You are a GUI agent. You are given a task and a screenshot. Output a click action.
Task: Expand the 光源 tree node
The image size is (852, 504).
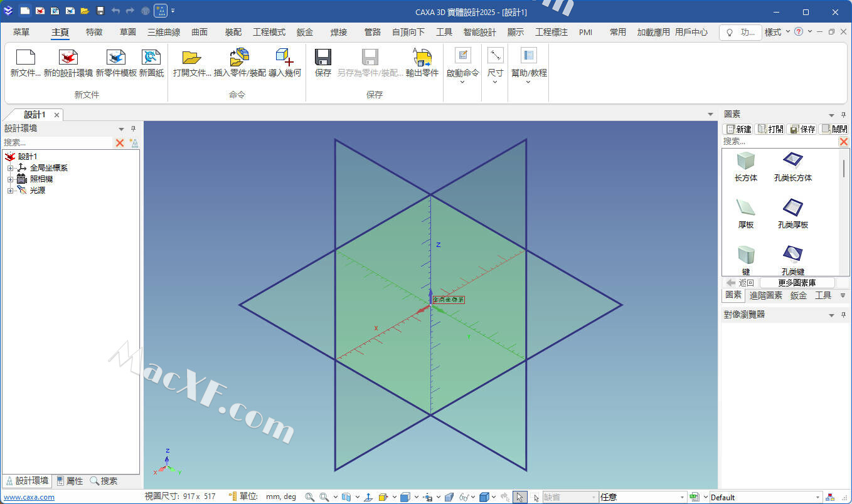10,191
